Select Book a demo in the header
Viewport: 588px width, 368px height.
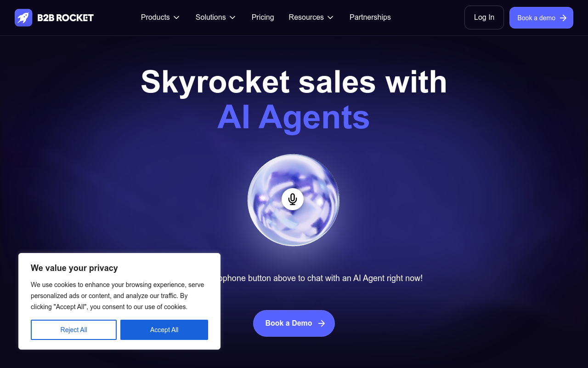(x=541, y=17)
